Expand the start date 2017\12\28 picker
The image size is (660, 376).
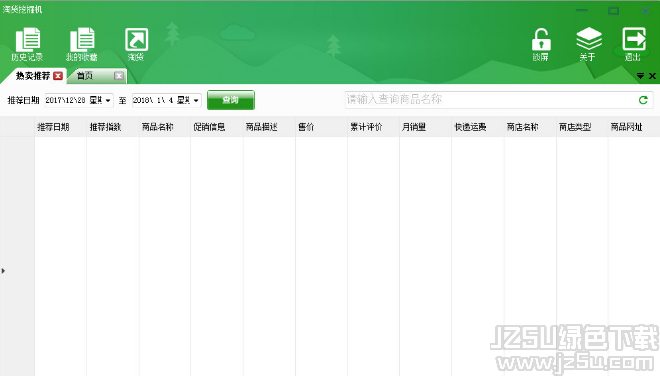(x=108, y=100)
